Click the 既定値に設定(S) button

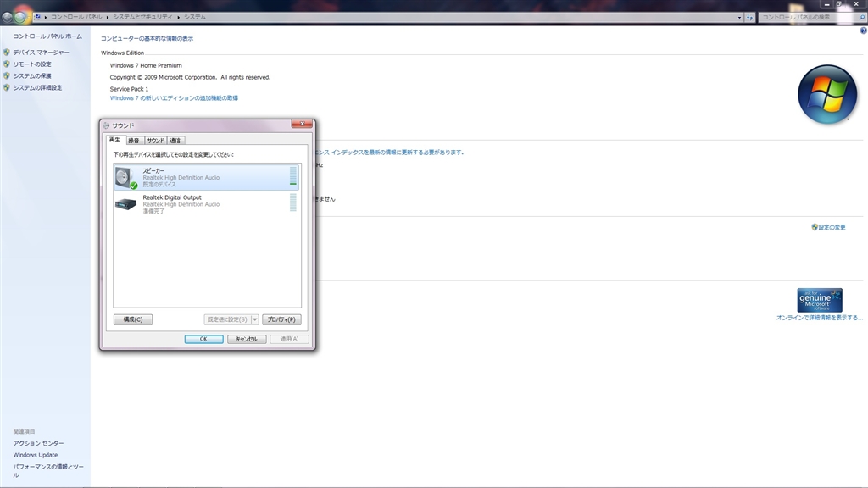(x=227, y=319)
